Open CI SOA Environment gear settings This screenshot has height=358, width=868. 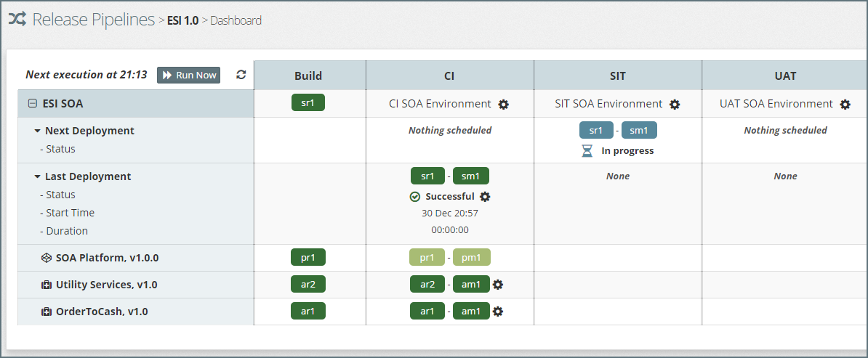coord(504,105)
